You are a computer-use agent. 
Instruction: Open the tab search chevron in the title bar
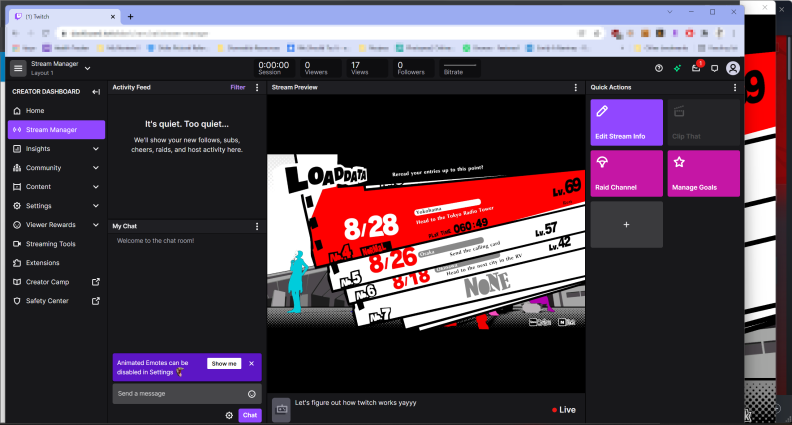tap(670, 12)
